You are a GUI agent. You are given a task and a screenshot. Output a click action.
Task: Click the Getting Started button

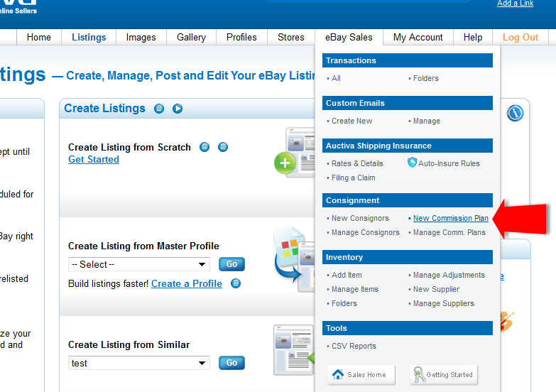click(444, 375)
